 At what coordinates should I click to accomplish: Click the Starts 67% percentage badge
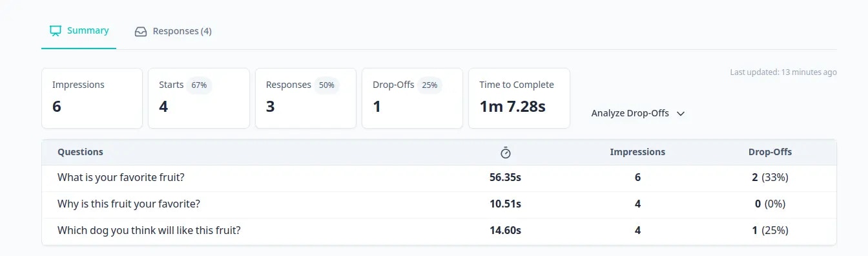pos(200,85)
